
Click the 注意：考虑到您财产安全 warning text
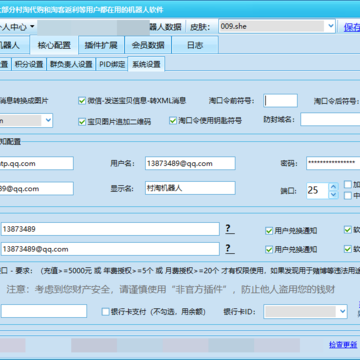tap(171, 289)
